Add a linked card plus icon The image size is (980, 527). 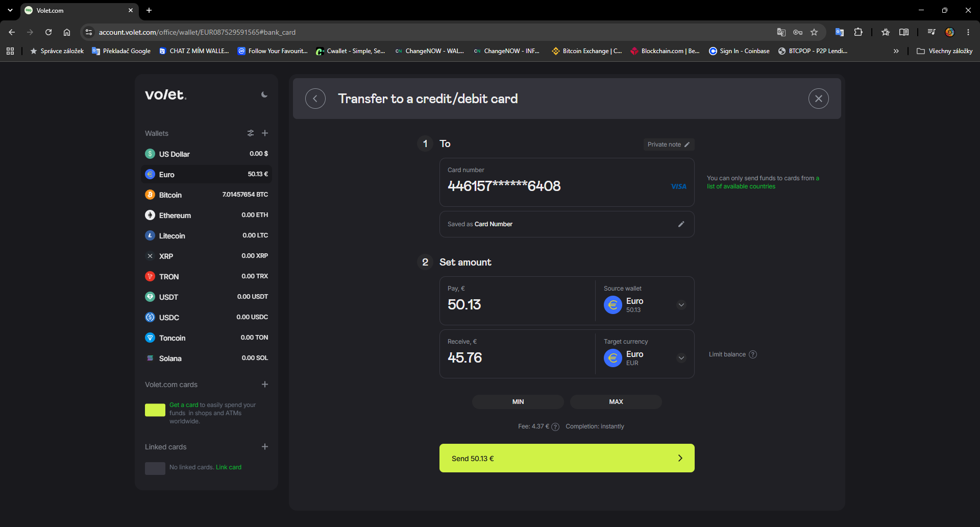265,447
